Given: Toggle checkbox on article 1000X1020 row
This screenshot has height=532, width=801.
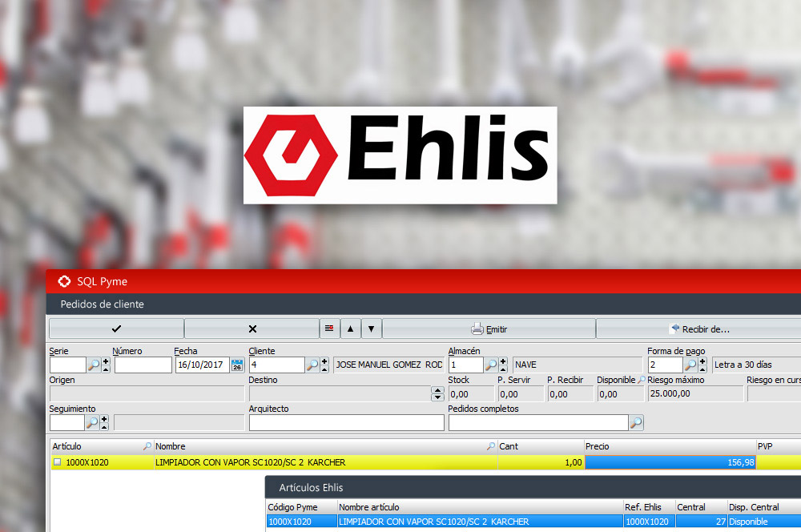Looking at the screenshot, I should 58,462.
